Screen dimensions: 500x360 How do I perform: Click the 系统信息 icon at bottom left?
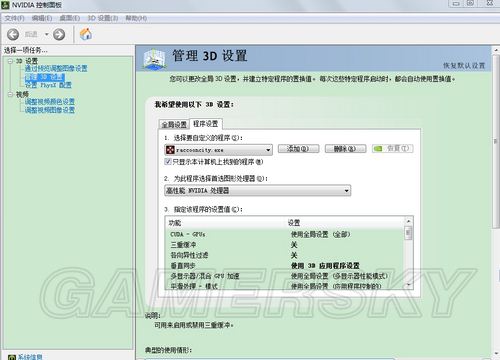(12, 357)
